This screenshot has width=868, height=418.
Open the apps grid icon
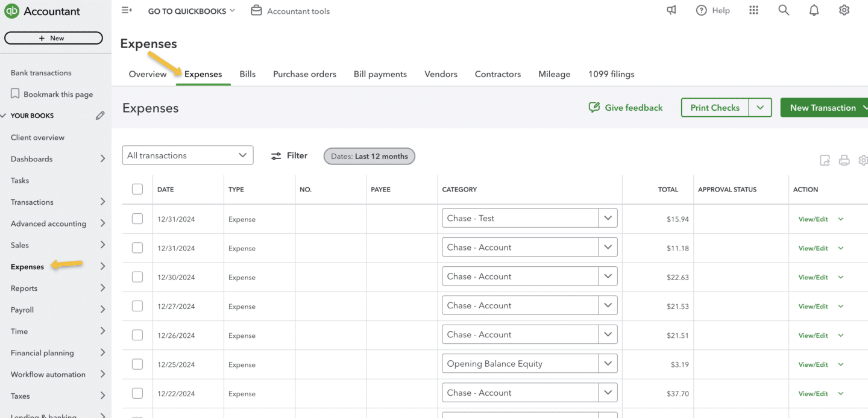coord(753,10)
